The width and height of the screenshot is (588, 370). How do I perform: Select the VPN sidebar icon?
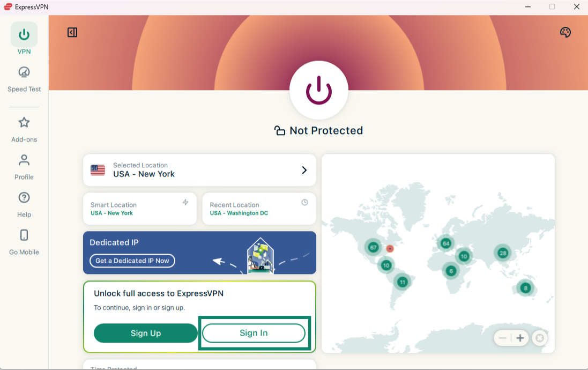click(24, 35)
